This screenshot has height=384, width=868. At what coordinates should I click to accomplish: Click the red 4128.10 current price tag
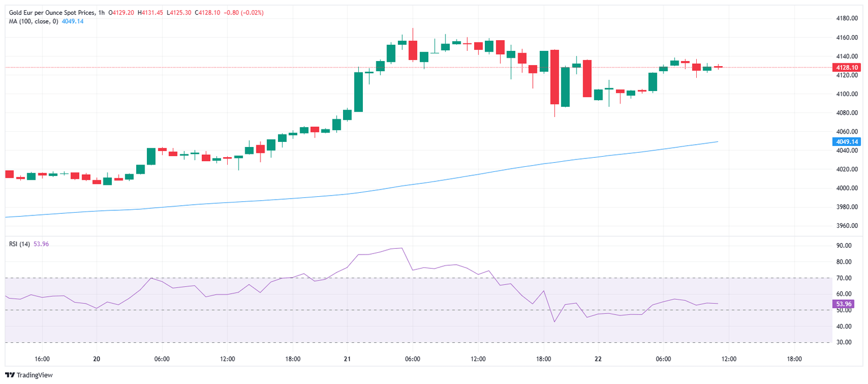coord(847,67)
